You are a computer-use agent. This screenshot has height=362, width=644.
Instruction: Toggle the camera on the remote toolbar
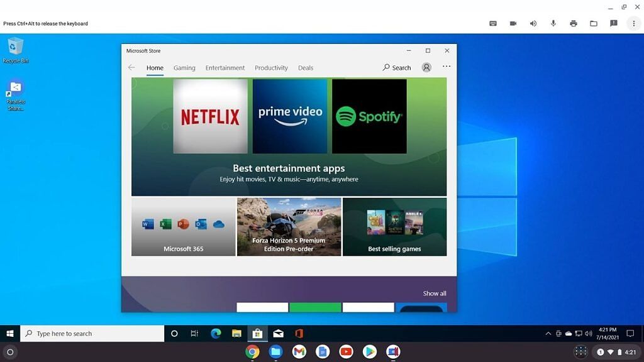[x=513, y=23]
